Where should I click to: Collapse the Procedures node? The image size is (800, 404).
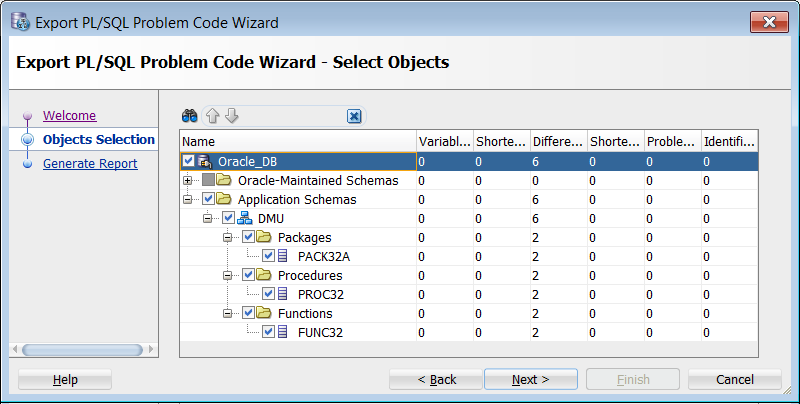(x=228, y=275)
